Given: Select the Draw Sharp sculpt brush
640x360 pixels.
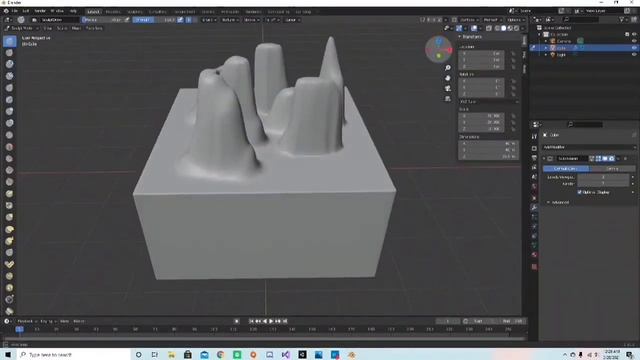Looking at the screenshot, I should coord(9,52).
